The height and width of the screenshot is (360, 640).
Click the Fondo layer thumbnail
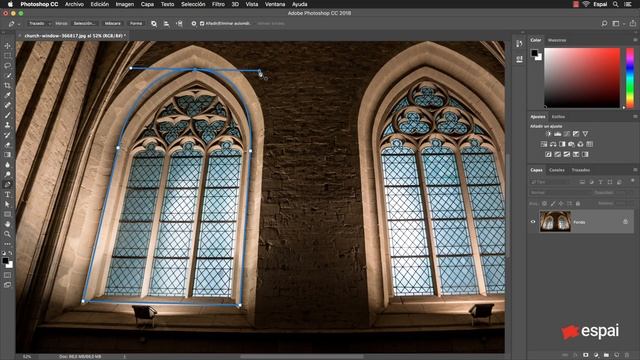pyautogui.click(x=555, y=221)
